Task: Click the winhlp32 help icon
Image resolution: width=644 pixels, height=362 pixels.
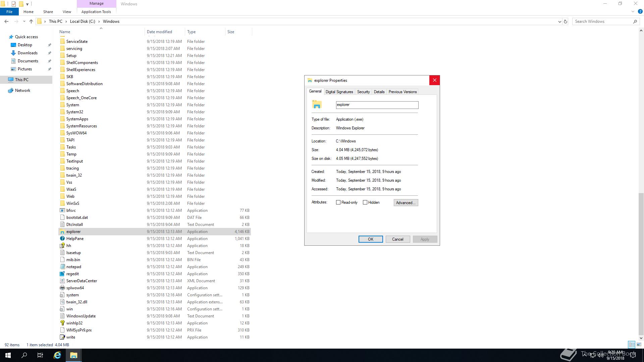Action: coord(62,323)
